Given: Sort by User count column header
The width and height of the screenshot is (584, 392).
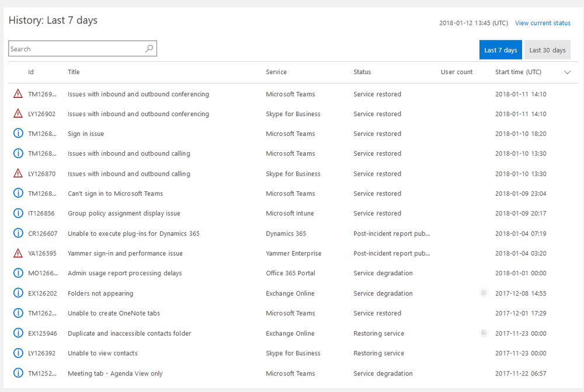Looking at the screenshot, I should [457, 72].
